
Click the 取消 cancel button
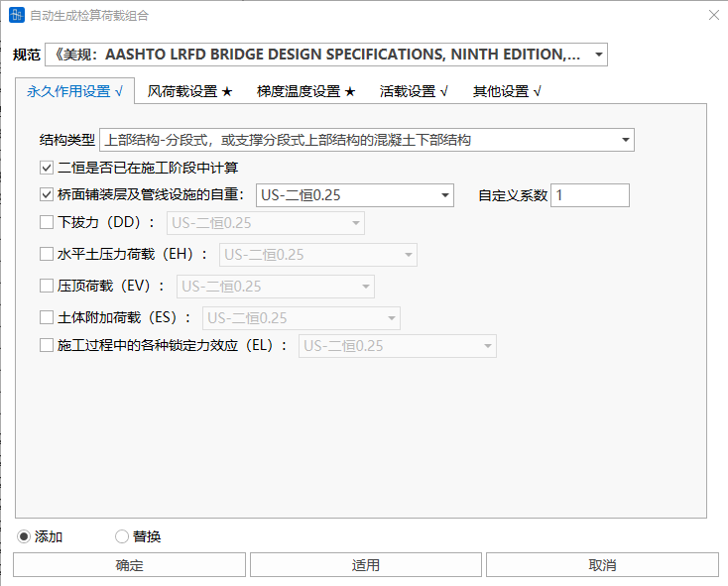[602, 564]
